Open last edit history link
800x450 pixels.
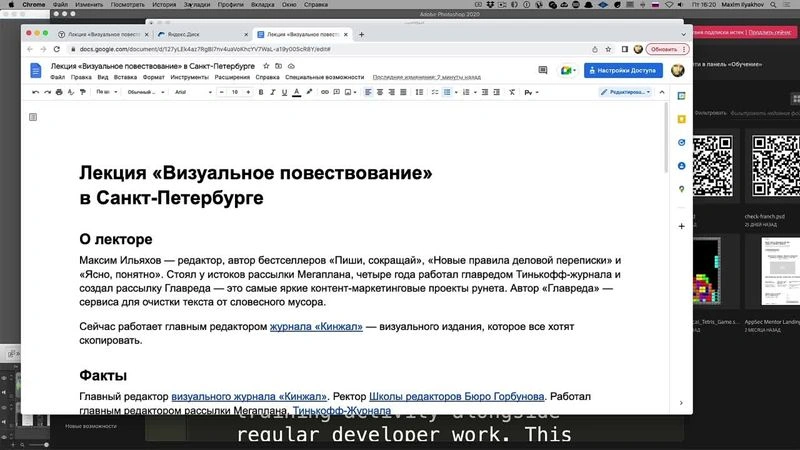point(427,78)
